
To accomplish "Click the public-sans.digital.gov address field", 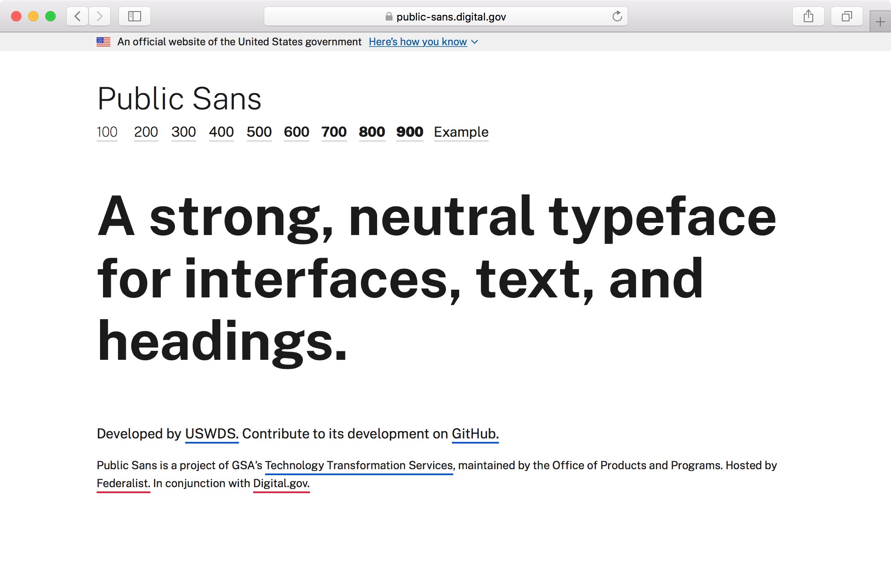I will (445, 16).
